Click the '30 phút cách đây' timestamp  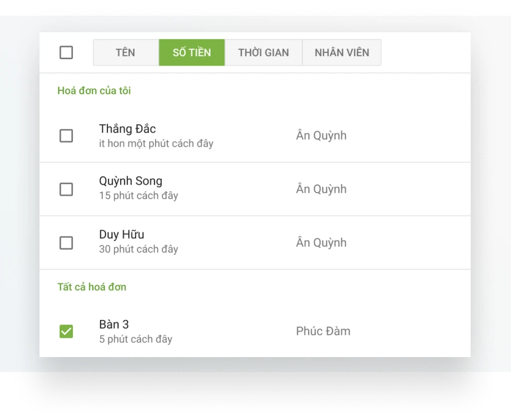coord(138,249)
